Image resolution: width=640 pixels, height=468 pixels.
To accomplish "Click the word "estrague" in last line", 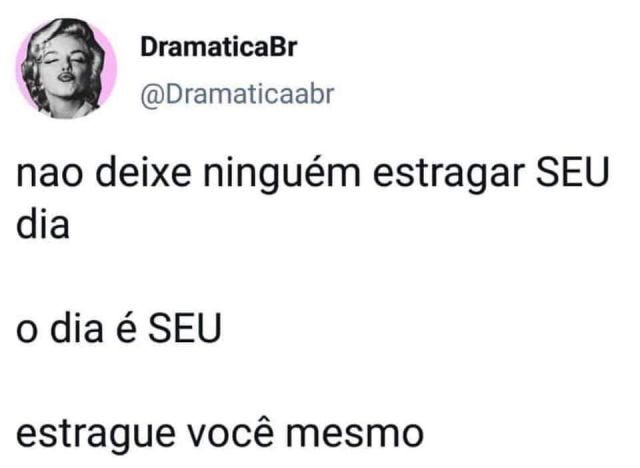I will pos(96,436).
